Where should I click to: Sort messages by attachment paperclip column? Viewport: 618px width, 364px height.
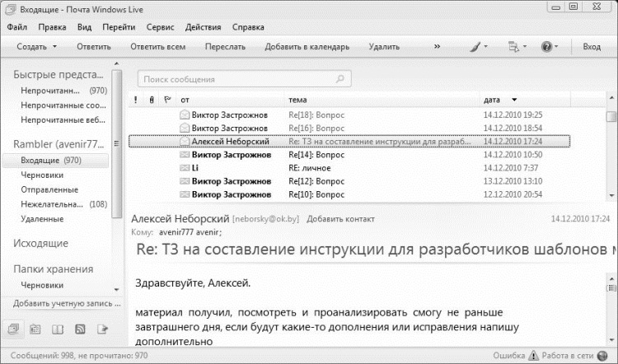[152, 100]
